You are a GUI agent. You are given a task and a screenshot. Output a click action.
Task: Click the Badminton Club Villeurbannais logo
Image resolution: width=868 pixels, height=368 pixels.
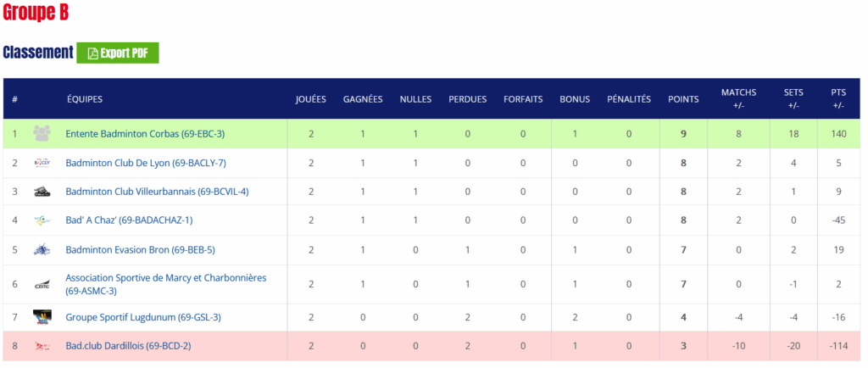click(x=42, y=192)
